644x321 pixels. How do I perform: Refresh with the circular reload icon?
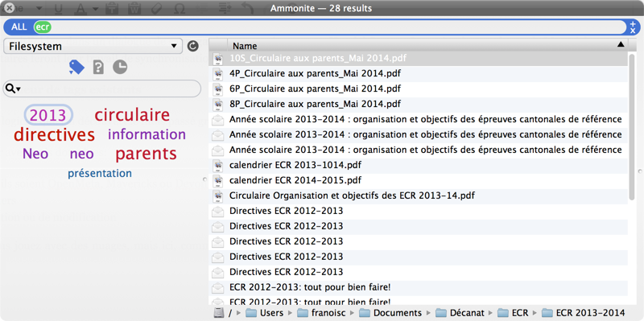click(x=192, y=46)
